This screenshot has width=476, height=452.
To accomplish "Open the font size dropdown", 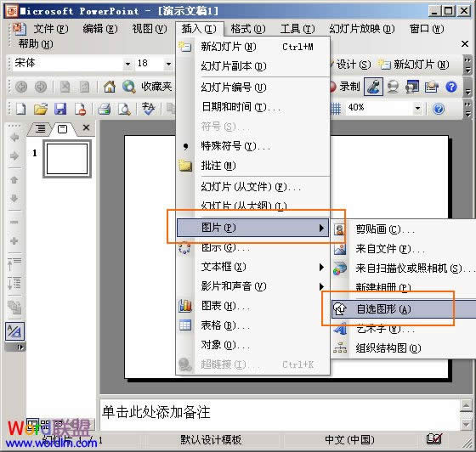I will pos(168,64).
